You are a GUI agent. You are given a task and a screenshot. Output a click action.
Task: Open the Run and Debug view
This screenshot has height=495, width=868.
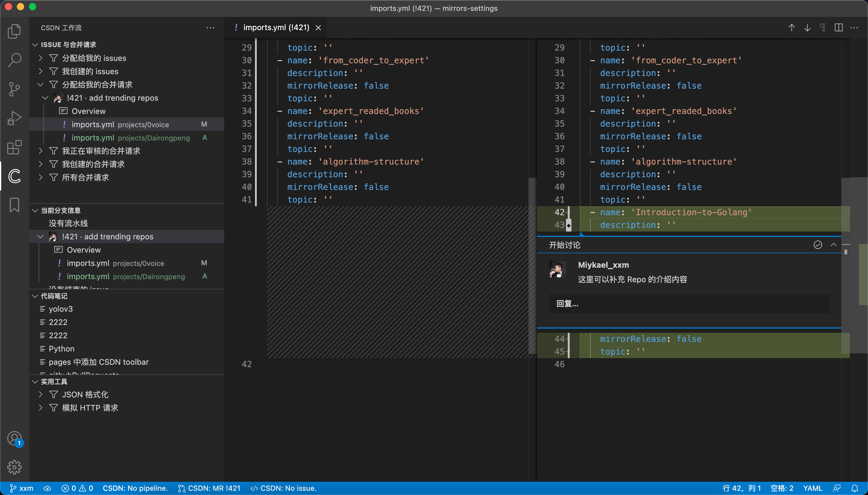[14, 118]
